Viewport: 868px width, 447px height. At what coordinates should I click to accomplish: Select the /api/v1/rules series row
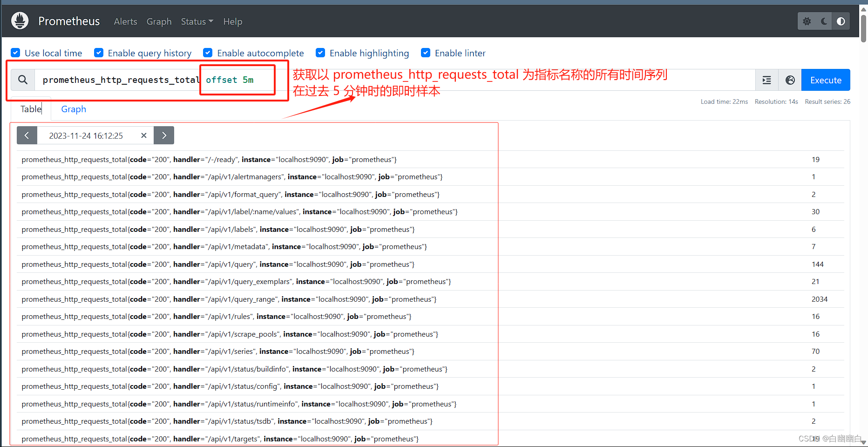[x=430, y=317]
